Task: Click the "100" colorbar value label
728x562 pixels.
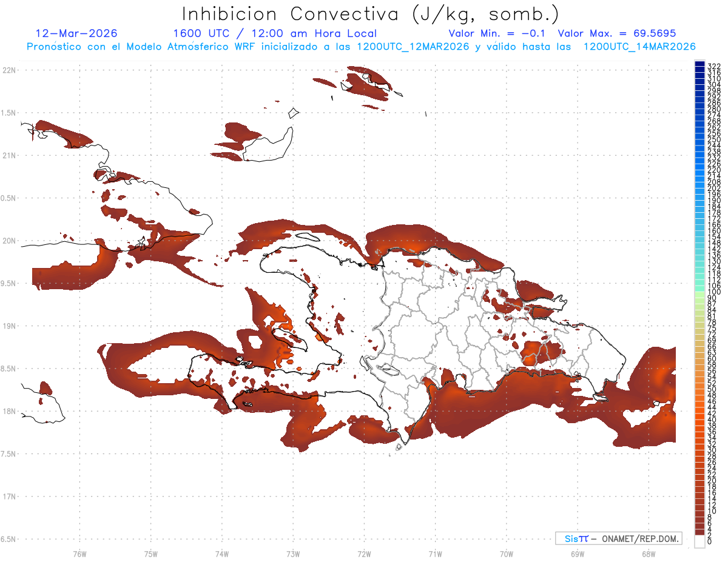Action: tap(714, 292)
